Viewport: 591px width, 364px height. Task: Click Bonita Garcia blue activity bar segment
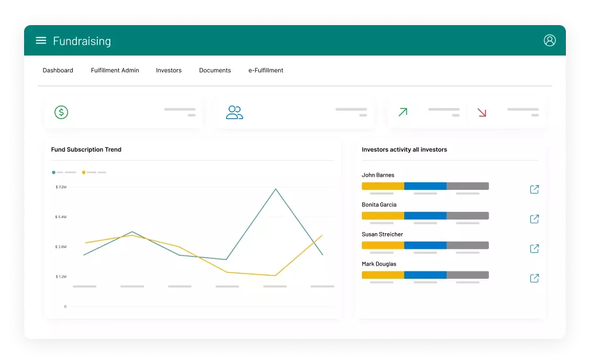pos(425,216)
